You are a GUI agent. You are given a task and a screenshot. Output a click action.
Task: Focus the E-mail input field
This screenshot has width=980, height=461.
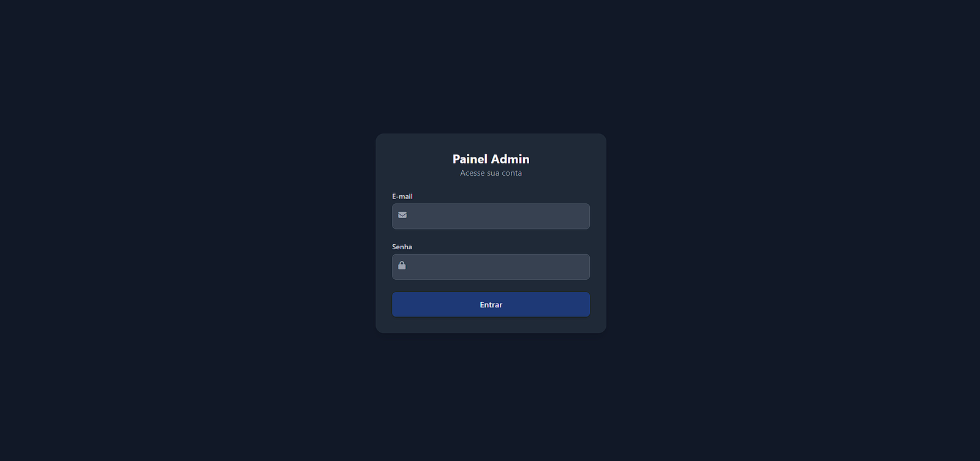[496, 217]
